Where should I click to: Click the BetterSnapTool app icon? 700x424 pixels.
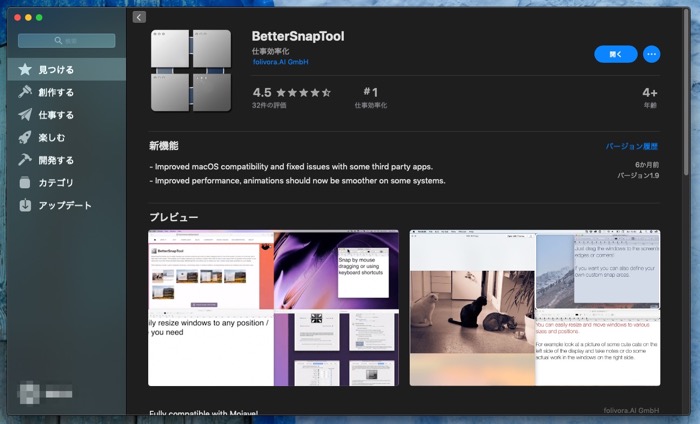click(191, 71)
